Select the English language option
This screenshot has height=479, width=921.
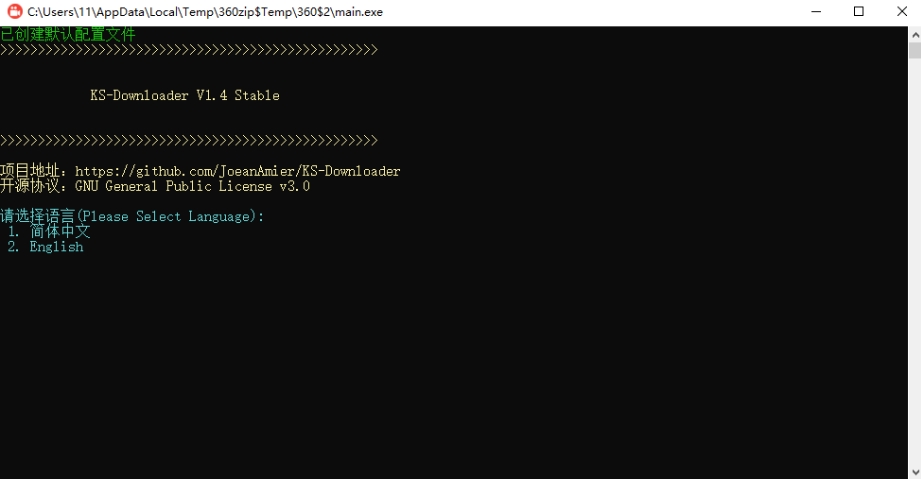click(56, 247)
